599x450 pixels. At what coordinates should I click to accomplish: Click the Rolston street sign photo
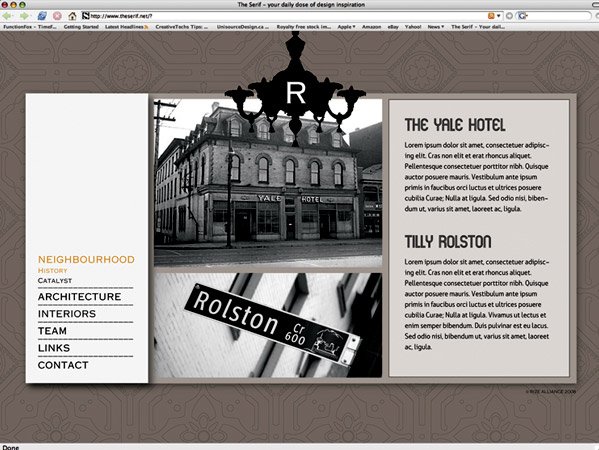(x=268, y=325)
